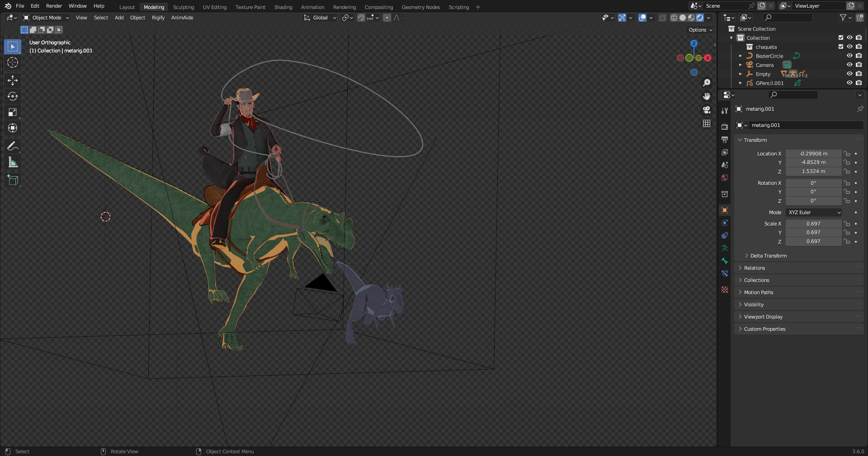This screenshot has height=456, width=868.
Task: Select the Transform tool
Action: [x=13, y=128]
